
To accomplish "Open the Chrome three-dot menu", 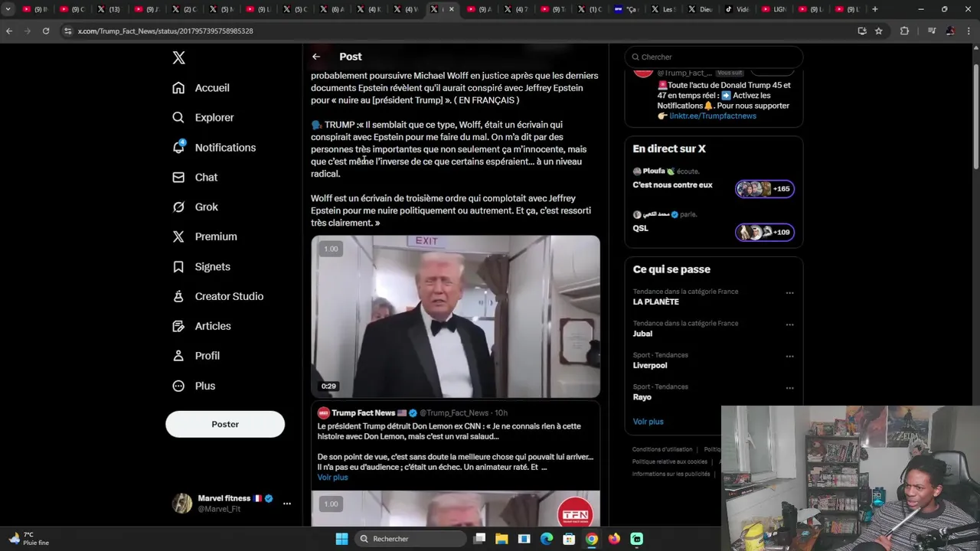I will pos(969,31).
